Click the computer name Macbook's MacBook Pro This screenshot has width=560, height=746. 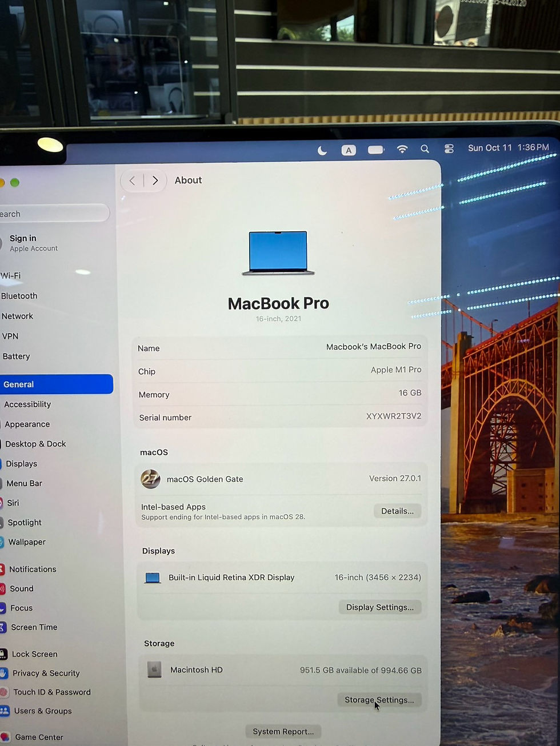(374, 347)
